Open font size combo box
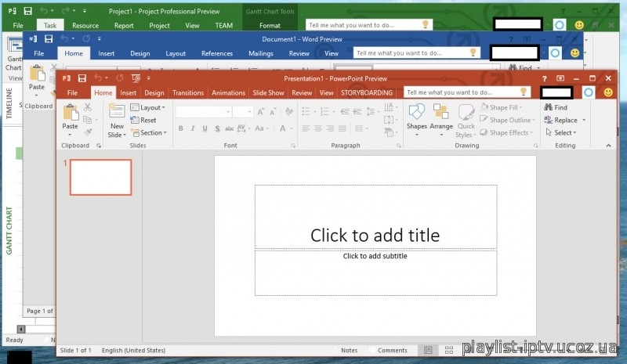This screenshot has height=364, width=627. (x=243, y=112)
